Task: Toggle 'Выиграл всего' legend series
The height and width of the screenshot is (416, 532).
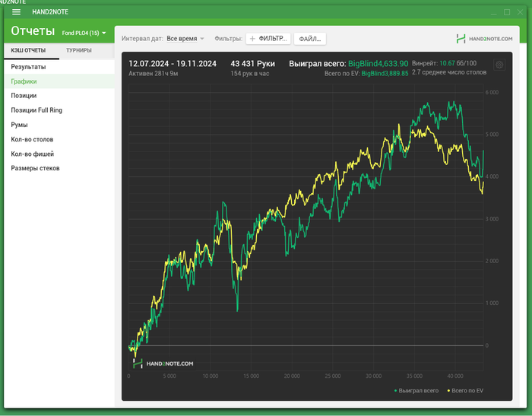Action: point(416,391)
